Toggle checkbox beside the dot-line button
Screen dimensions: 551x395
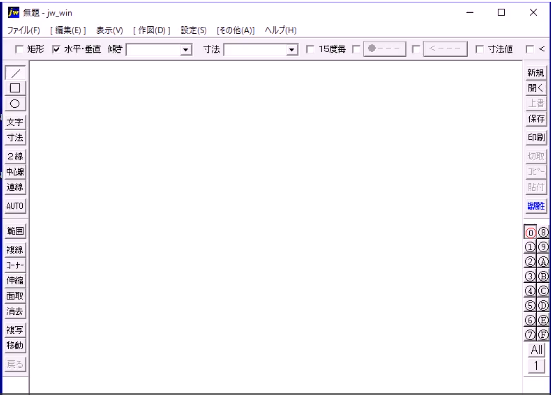(356, 49)
